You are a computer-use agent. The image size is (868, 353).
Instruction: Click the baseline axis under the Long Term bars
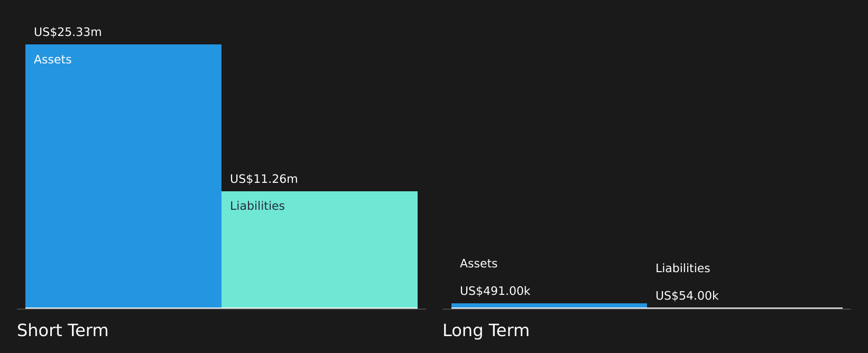click(x=647, y=309)
